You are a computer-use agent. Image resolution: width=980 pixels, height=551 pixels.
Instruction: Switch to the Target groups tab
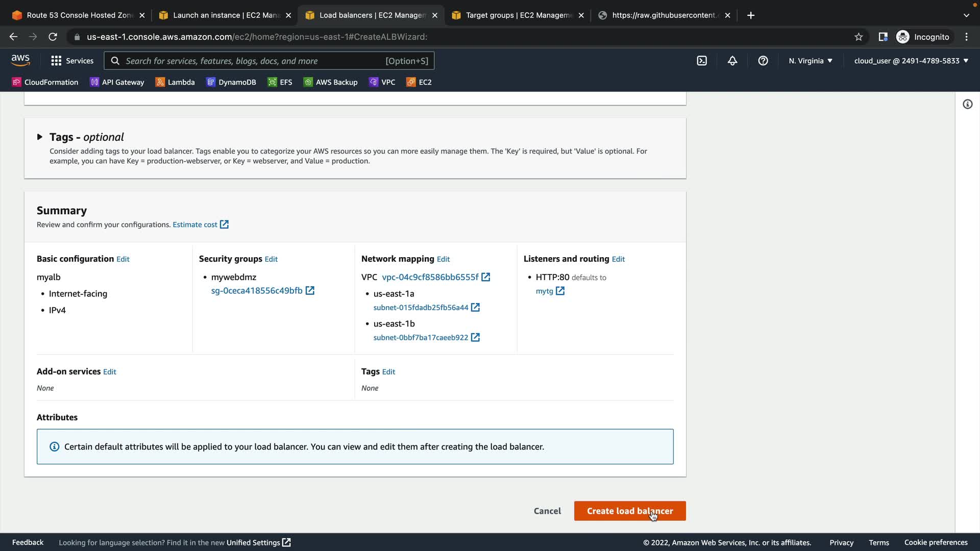click(x=518, y=15)
